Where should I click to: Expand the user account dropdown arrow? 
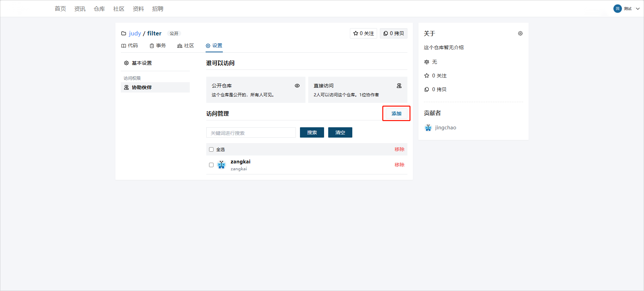click(637, 9)
